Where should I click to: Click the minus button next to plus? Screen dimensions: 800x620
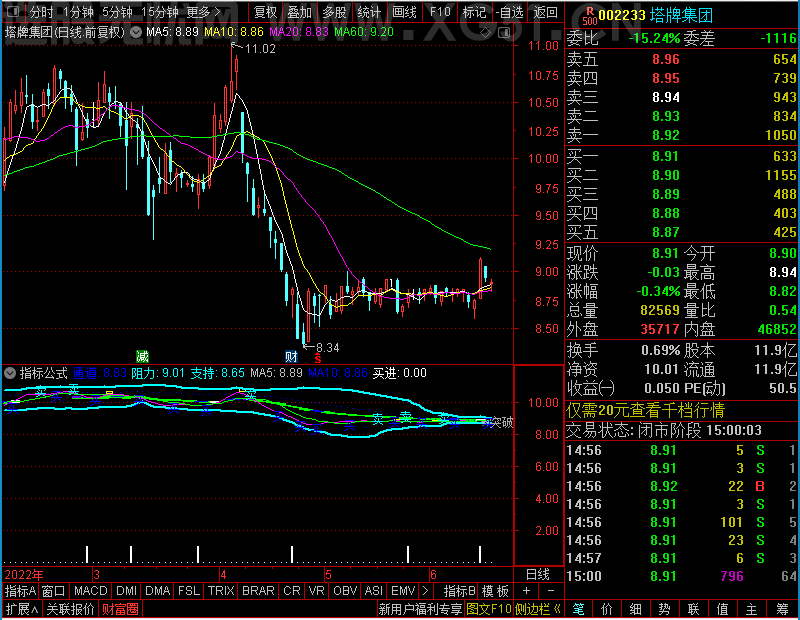point(551,591)
